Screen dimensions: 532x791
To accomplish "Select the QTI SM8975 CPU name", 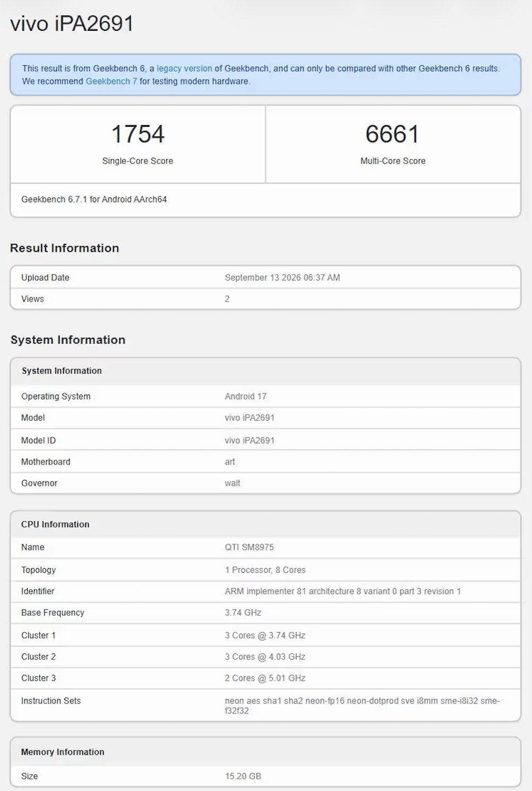I will (x=250, y=547).
